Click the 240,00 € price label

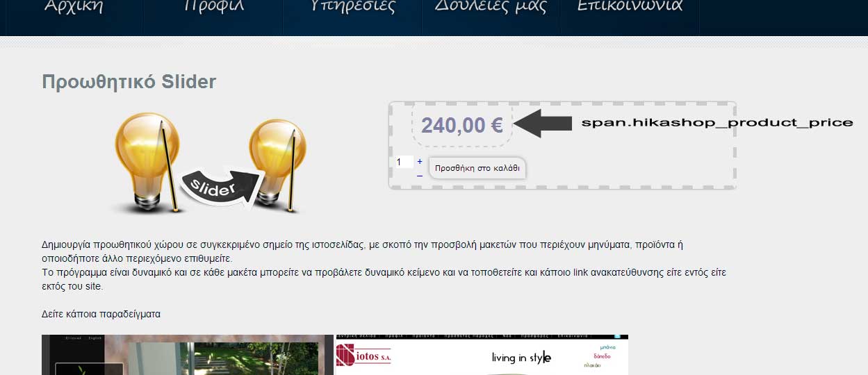[462, 125]
